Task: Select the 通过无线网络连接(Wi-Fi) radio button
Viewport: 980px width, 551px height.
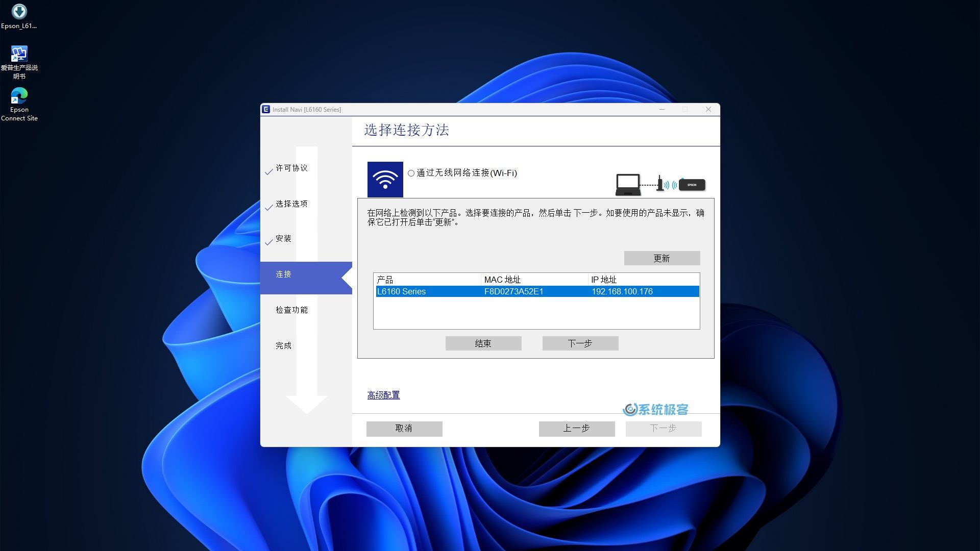Action: (411, 173)
